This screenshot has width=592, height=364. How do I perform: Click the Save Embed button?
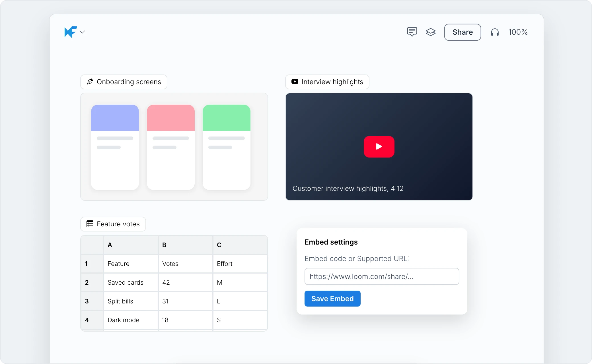(332, 299)
